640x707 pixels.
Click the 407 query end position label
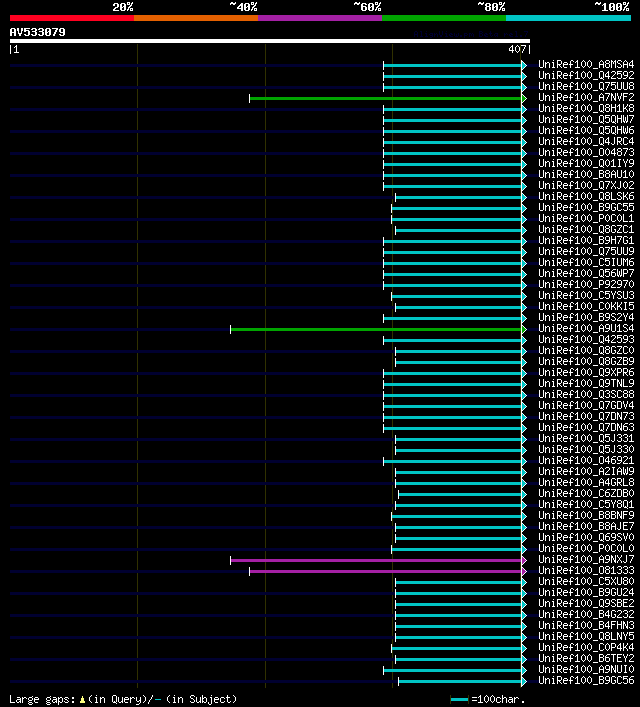(517, 49)
